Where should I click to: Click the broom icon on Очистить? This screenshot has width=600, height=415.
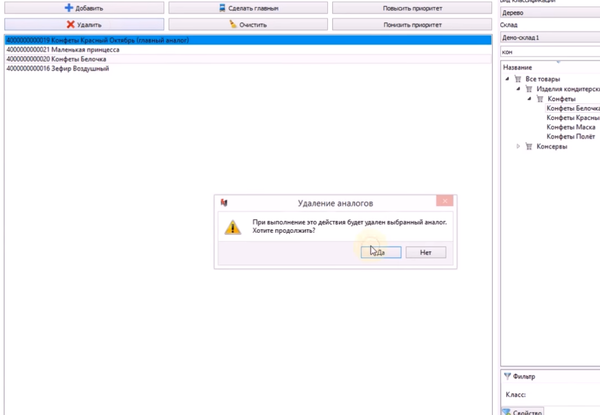[x=233, y=24]
